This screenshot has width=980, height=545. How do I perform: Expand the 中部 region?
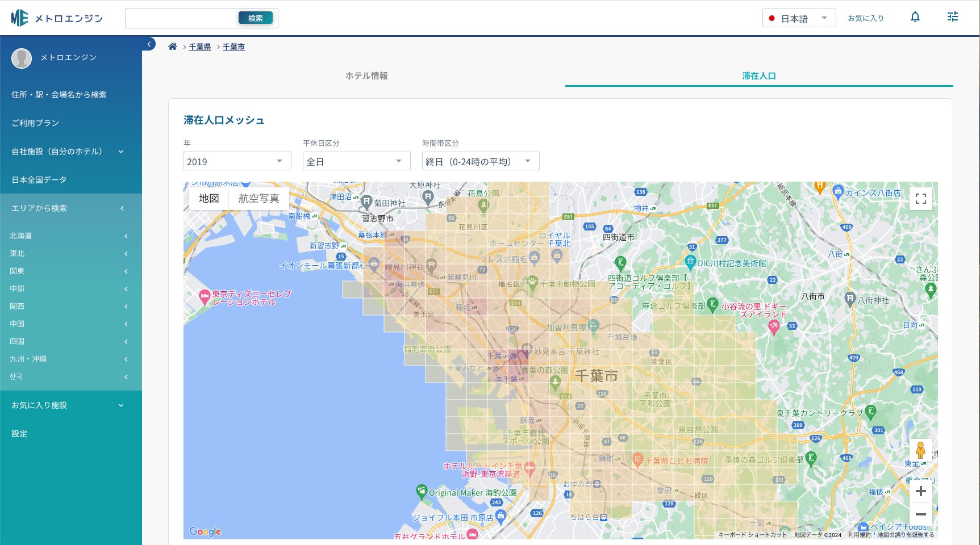pyautogui.click(x=71, y=288)
